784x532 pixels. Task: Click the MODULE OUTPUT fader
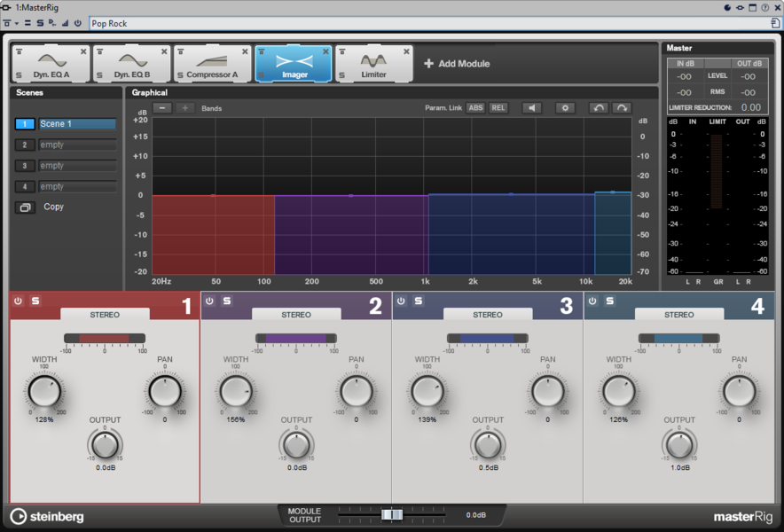pos(392,514)
